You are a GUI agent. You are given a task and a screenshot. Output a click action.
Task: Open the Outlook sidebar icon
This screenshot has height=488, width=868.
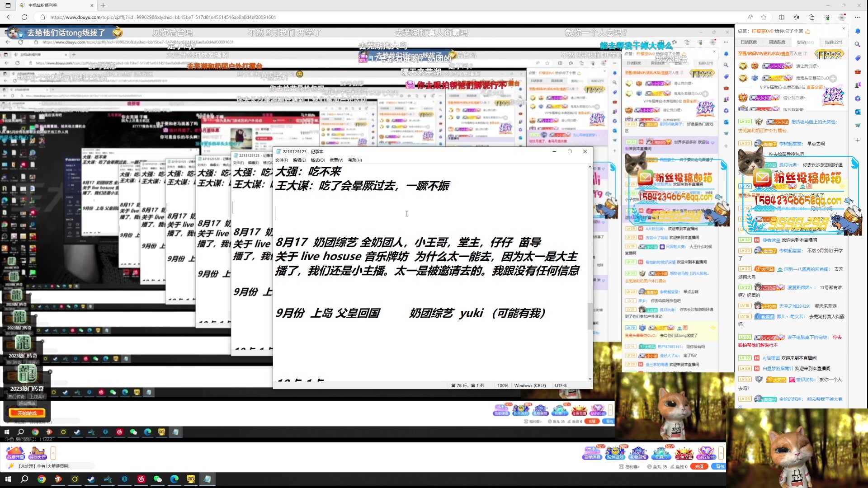tap(858, 112)
